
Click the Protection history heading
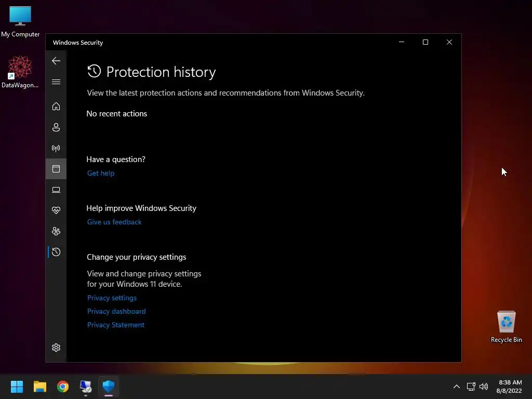tap(161, 72)
